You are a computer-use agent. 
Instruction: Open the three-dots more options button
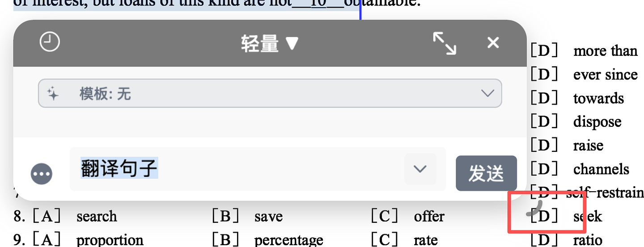[42, 174]
